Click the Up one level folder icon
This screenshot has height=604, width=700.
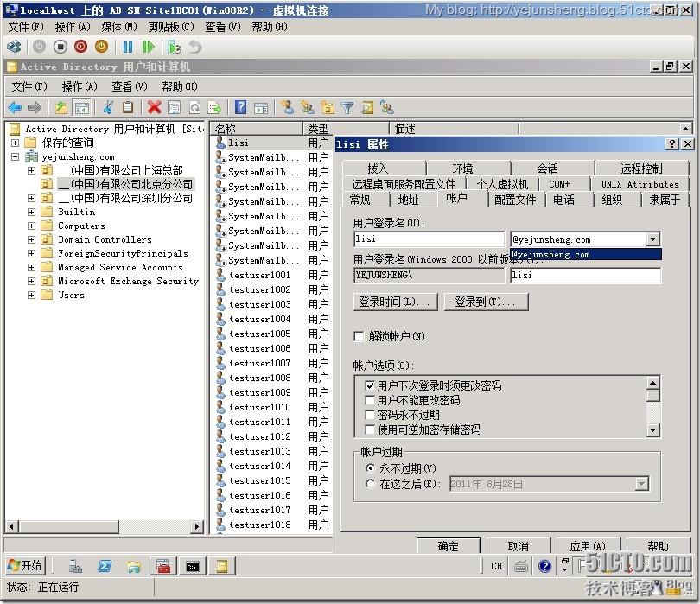click(61, 107)
